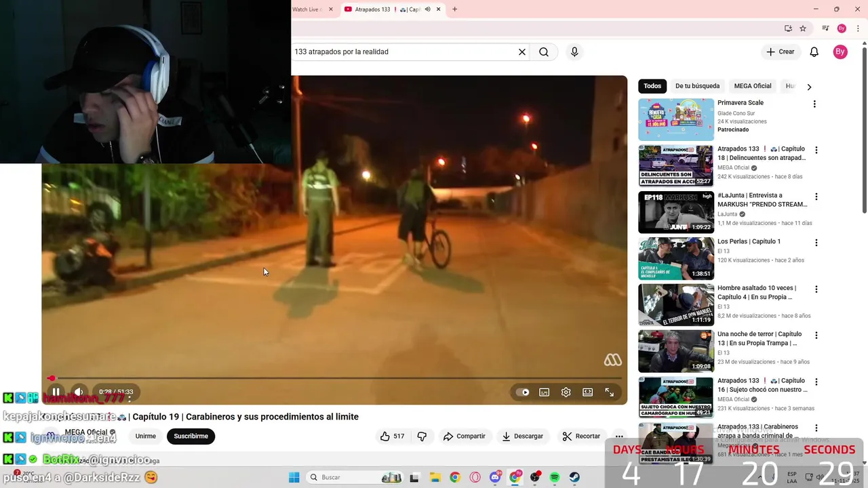Open options for Capítulo 18 video
868x488 pixels.
(x=816, y=150)
